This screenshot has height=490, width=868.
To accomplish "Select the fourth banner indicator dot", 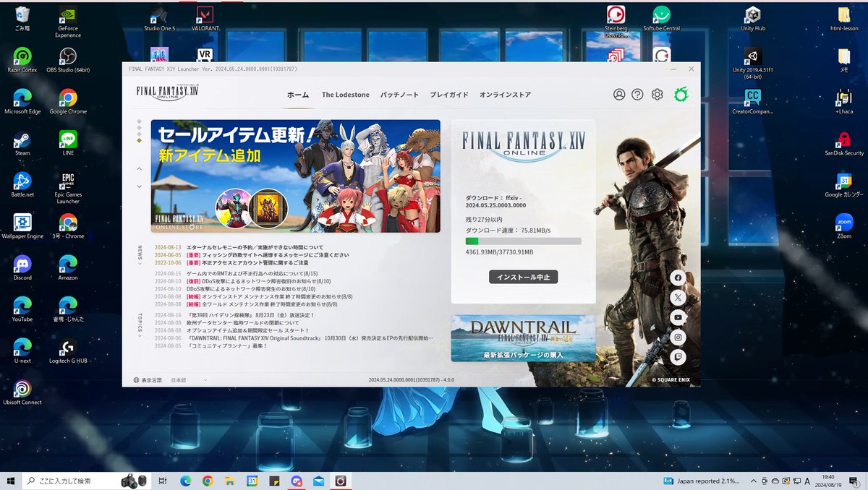I will (140, 140).
